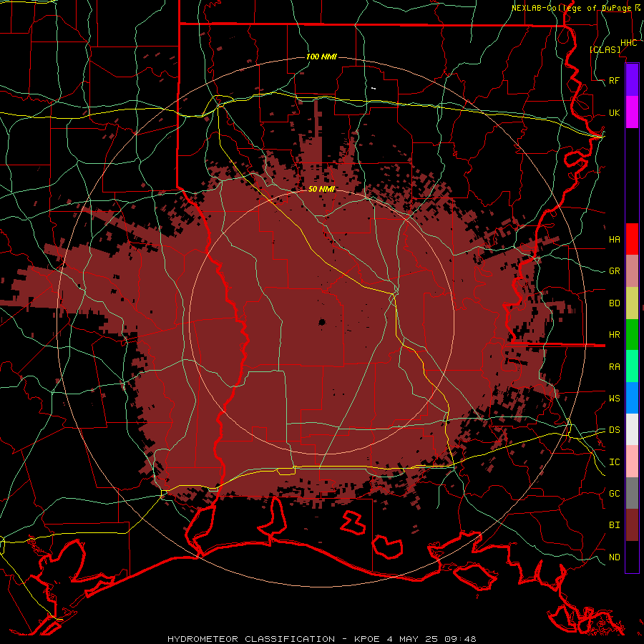Click the HYDROMETEOR CLASSIFICATION title text

tap(251, 639)
